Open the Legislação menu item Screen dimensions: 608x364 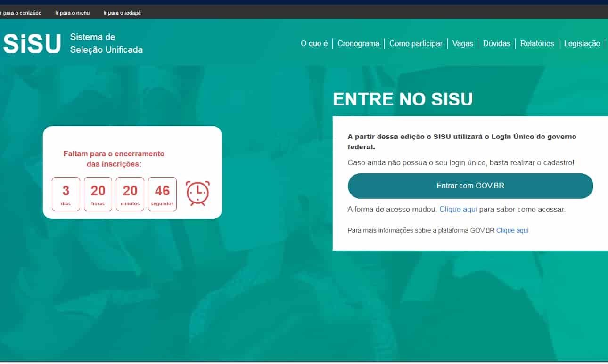click(x=582, y=43)
